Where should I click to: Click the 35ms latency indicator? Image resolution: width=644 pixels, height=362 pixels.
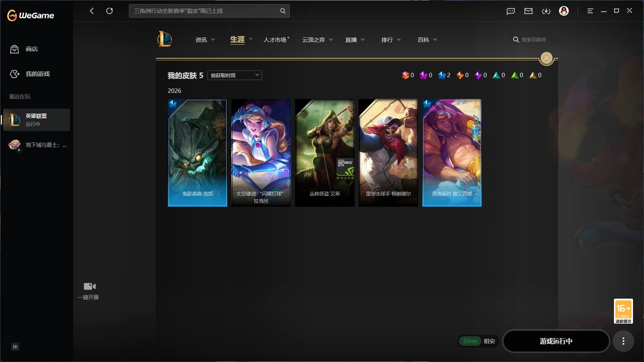click(470, 341)
